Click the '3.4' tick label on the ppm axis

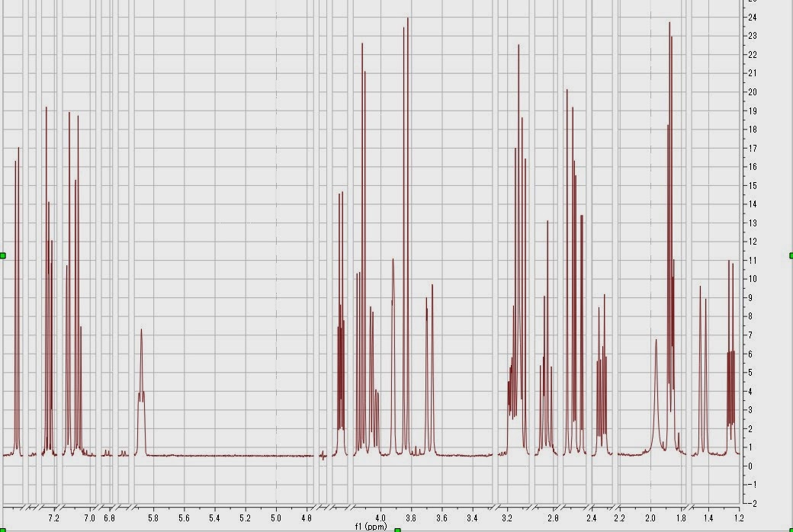(x=472, y=518)
